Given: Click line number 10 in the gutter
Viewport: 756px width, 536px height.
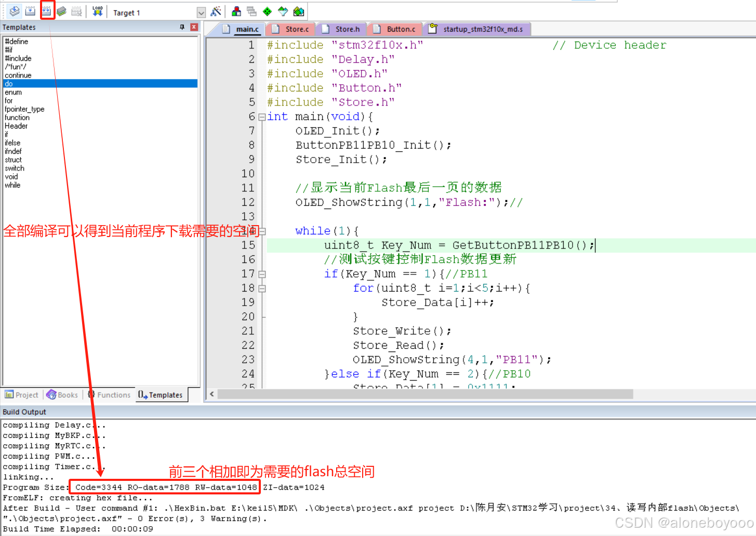Looking at the screenshot, I should coord(248,174).
